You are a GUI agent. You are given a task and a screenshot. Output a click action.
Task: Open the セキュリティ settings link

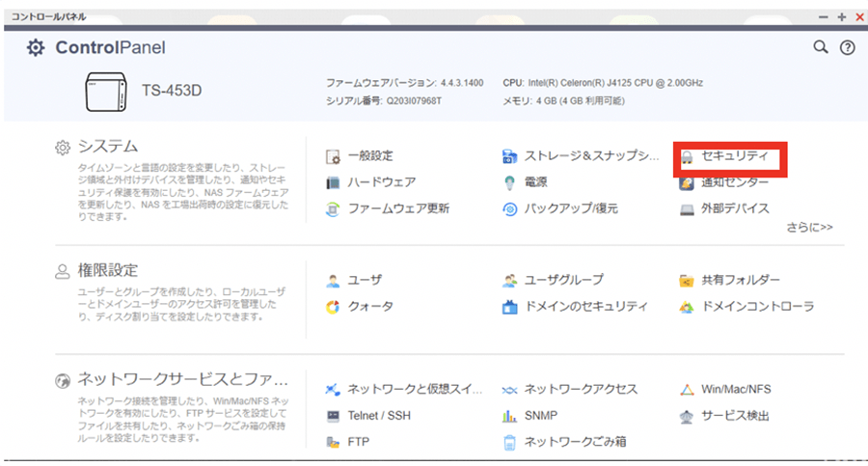[735, 156]
